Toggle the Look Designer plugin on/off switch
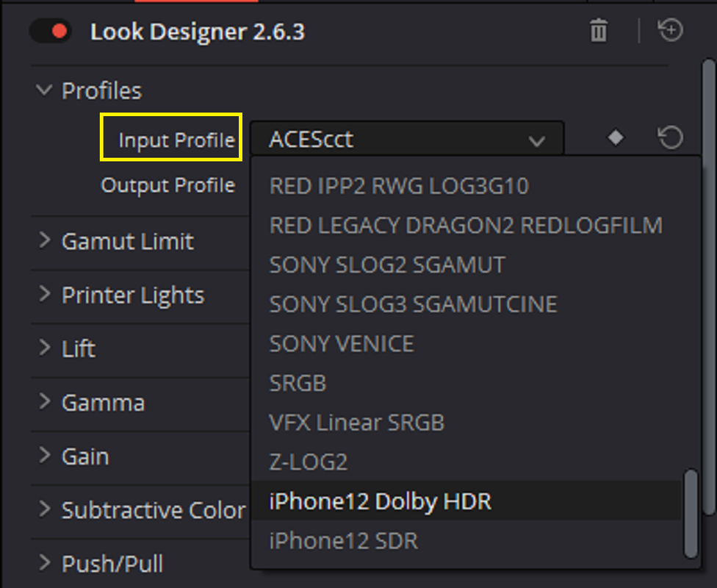Viewport: 717px width, 588px height. tap(50, 31)
